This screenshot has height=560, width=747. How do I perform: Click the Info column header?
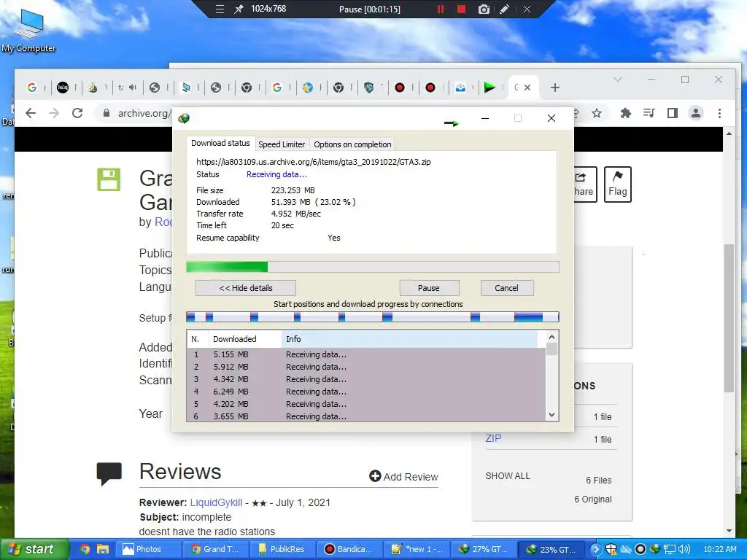pos(410,339)
